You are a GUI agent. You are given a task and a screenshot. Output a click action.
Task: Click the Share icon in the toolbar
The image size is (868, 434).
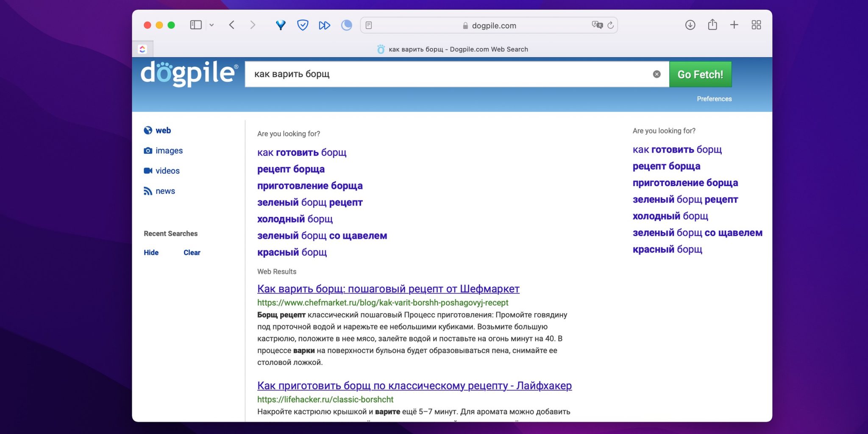click(712, 25)
